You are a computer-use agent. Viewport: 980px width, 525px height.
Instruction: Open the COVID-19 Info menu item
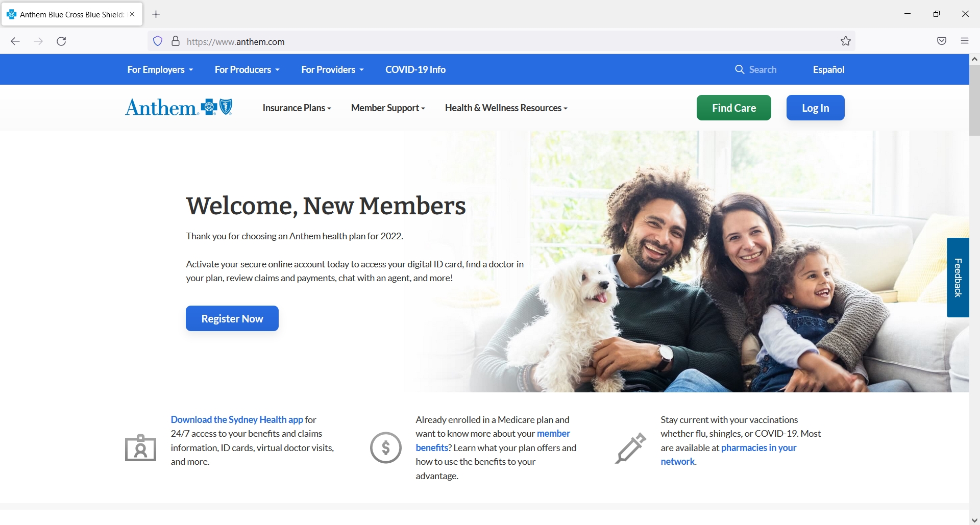point(415,69)
